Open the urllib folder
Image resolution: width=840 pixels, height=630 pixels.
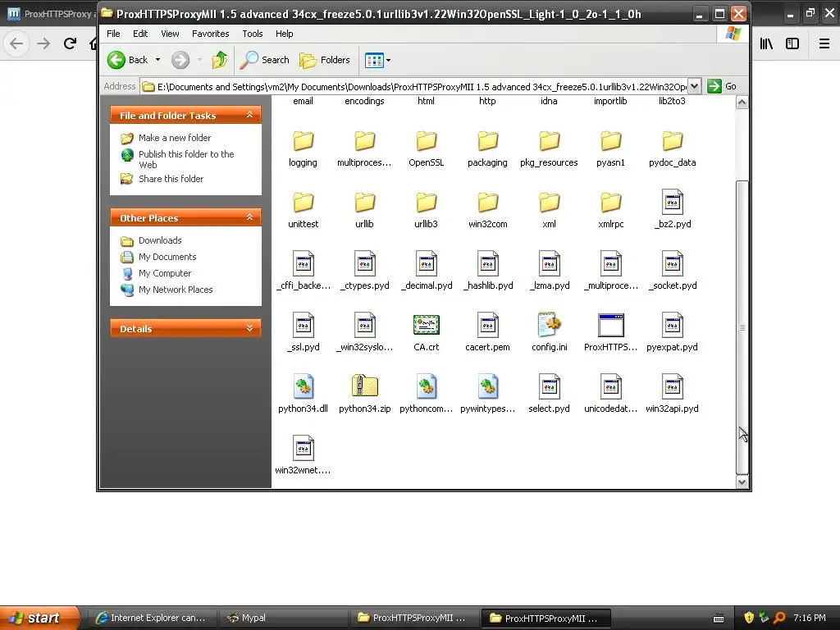point(365,211)
